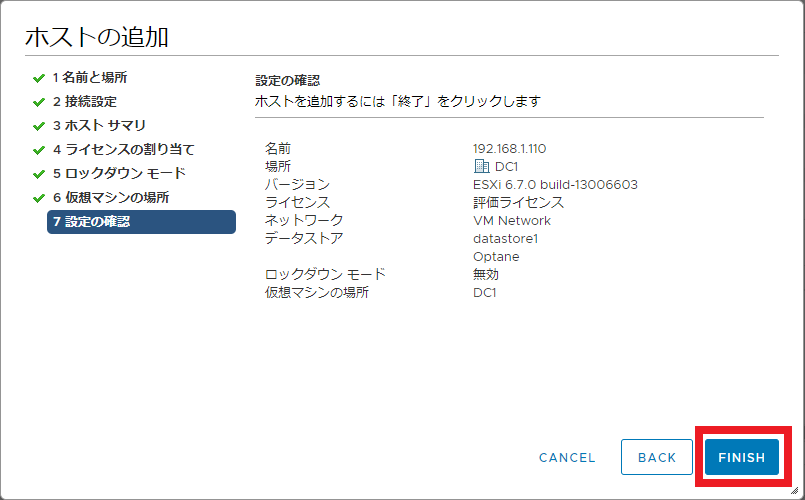Screen dimensions: 805x500
Task: Click the Optane datastore entry
Action: click(x=496, y=257)
